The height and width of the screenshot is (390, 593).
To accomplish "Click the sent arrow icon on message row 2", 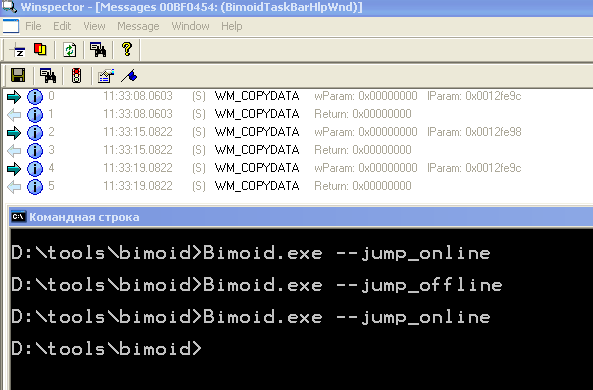I will pos(14,133).
